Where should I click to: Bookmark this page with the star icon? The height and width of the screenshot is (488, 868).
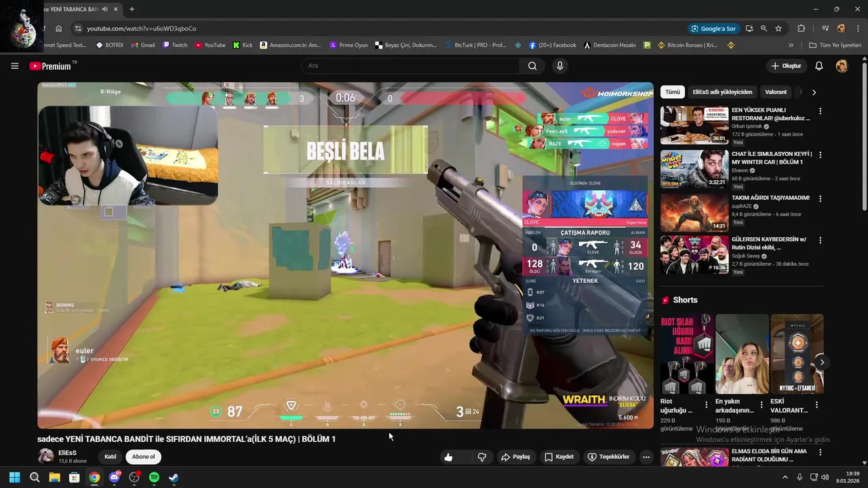pos(778,28)
